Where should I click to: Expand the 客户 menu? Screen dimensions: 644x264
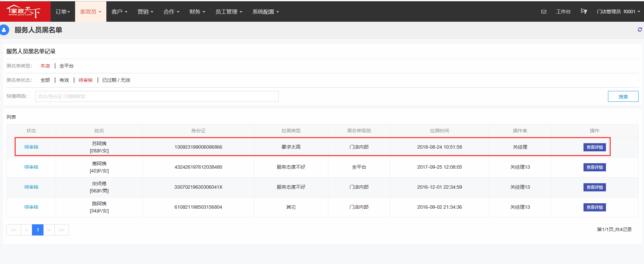coord(119,12)
